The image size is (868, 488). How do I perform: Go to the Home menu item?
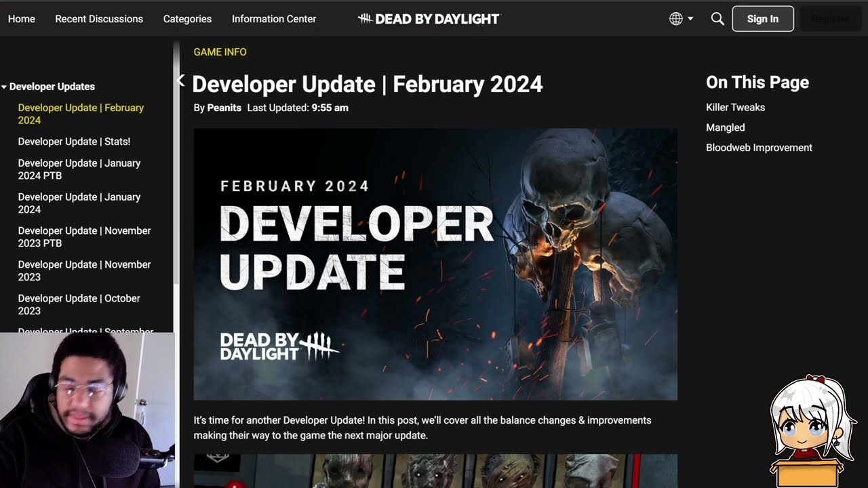pyautogui.click(x=22, y=19)
